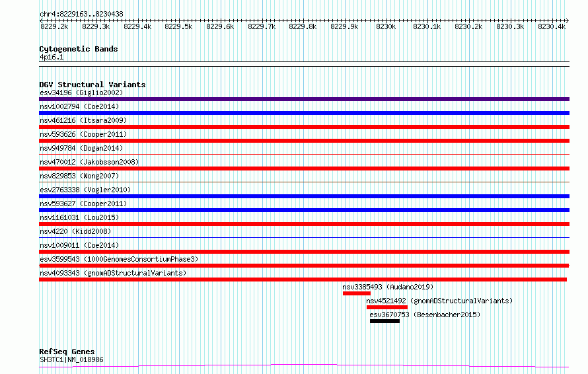588x374 pixels.
Task: Click the SH3TC1|NM_018986 gene label
Action: pyautogui.click(x=71, y=359)
